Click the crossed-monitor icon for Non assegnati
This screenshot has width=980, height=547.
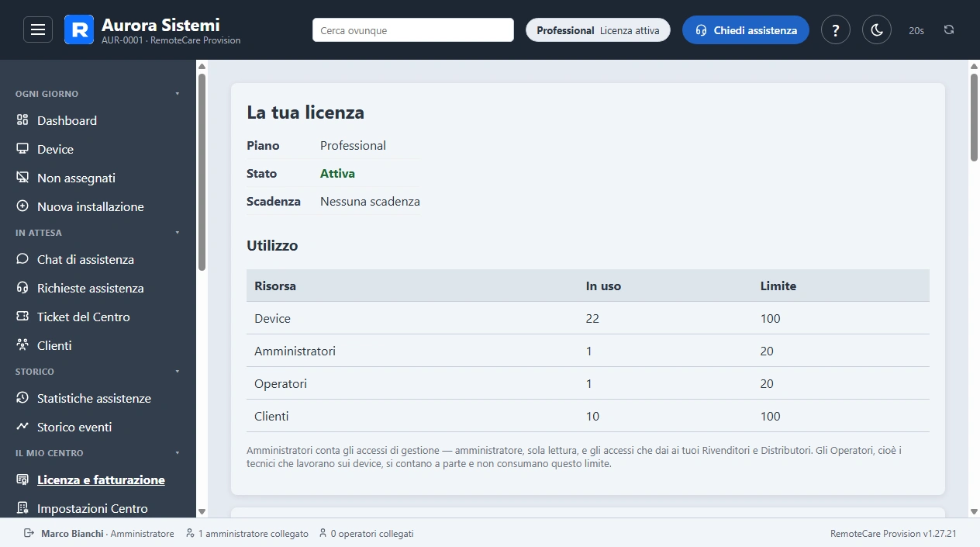point(22,178)
